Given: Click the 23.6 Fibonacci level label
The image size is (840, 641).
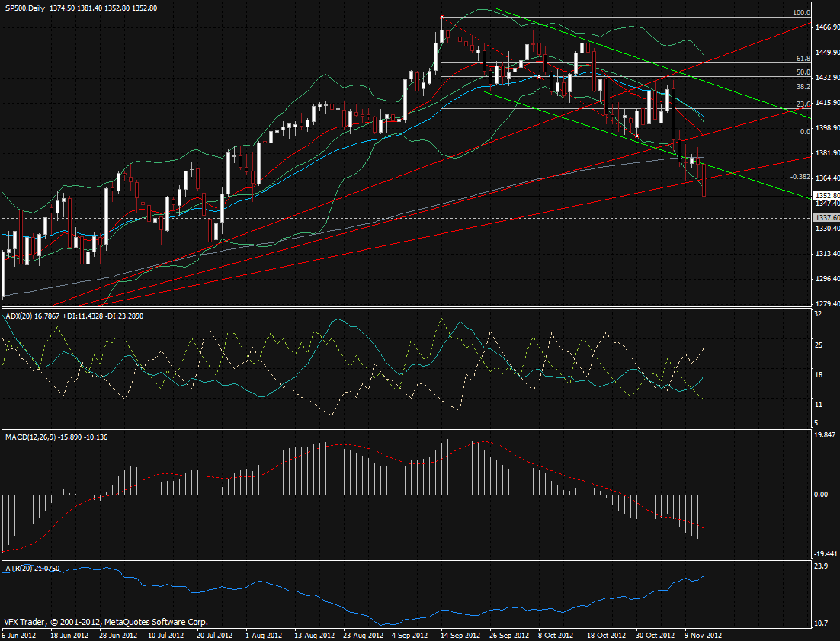Looking at the screenshot, I should point(802,104).
